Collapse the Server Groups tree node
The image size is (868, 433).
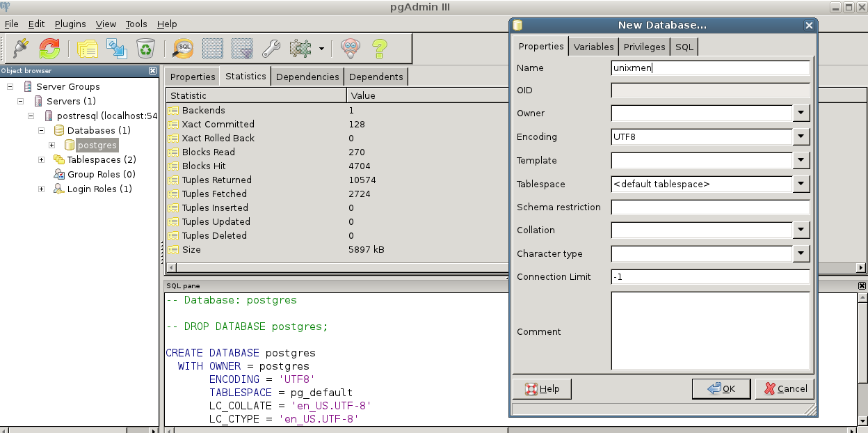[10, 86]
